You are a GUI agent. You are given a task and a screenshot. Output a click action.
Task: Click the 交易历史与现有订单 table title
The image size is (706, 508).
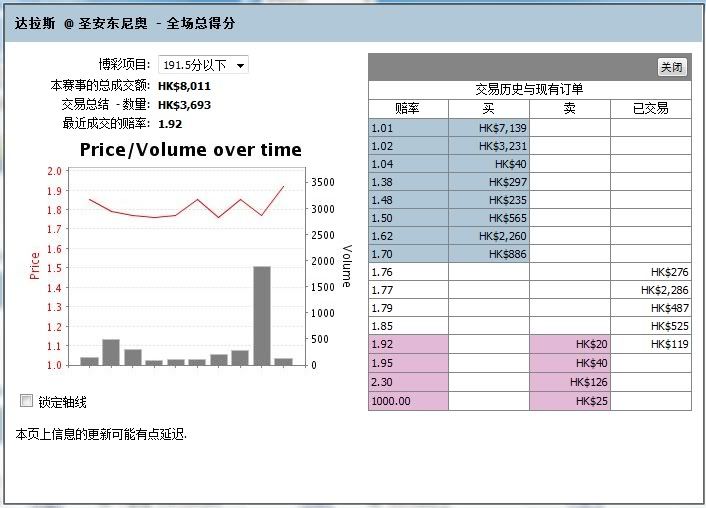pyautogui.click(x=529, y=90)
